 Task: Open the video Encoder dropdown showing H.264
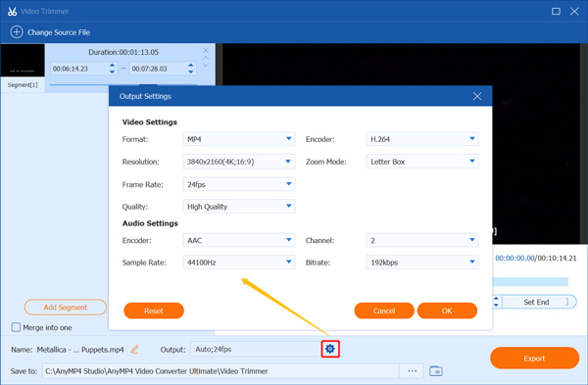coord(422,139)
